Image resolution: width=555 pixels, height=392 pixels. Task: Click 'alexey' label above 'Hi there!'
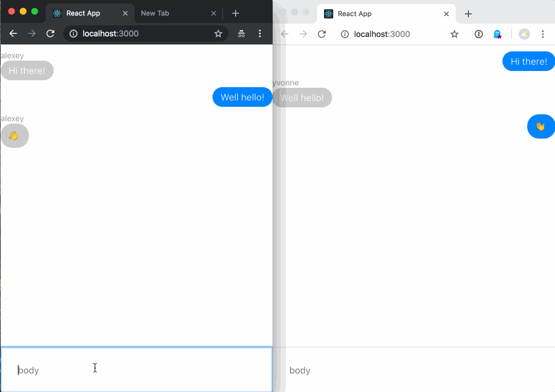[12, 55]
